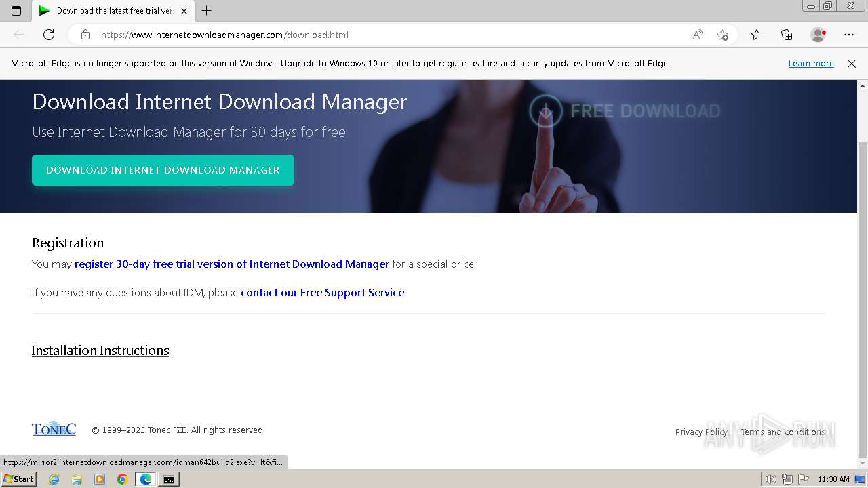Open Settings and more ellipsis menu
Image resolution: width=868 pixels, height=488 pixels.
click(x=849, y=35)
